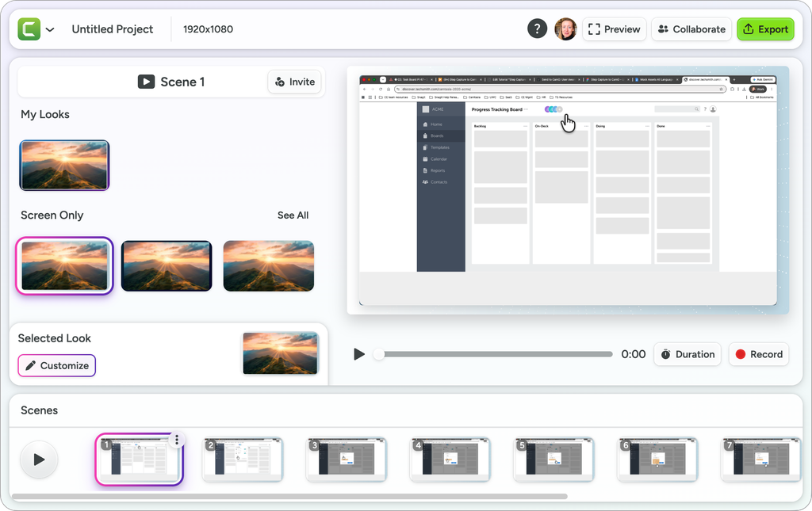
Task: Click the Customize button
Action: (57, 366)
